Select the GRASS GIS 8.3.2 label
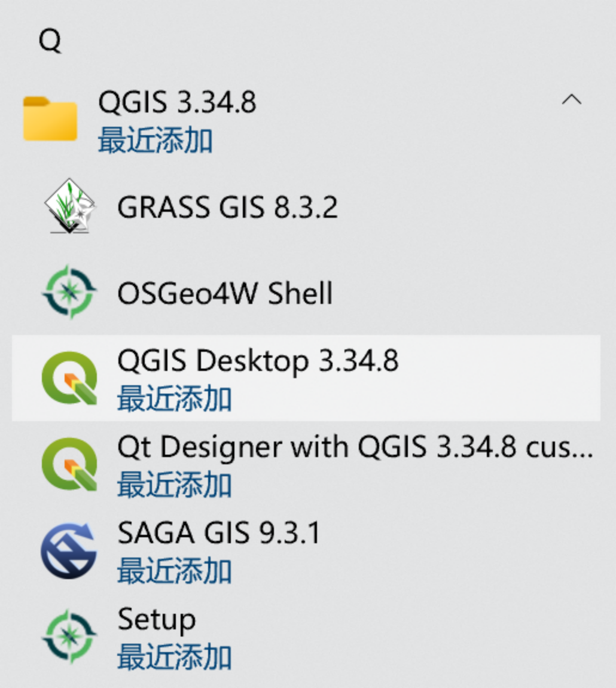The image size is (616, 688). [227, 206]
